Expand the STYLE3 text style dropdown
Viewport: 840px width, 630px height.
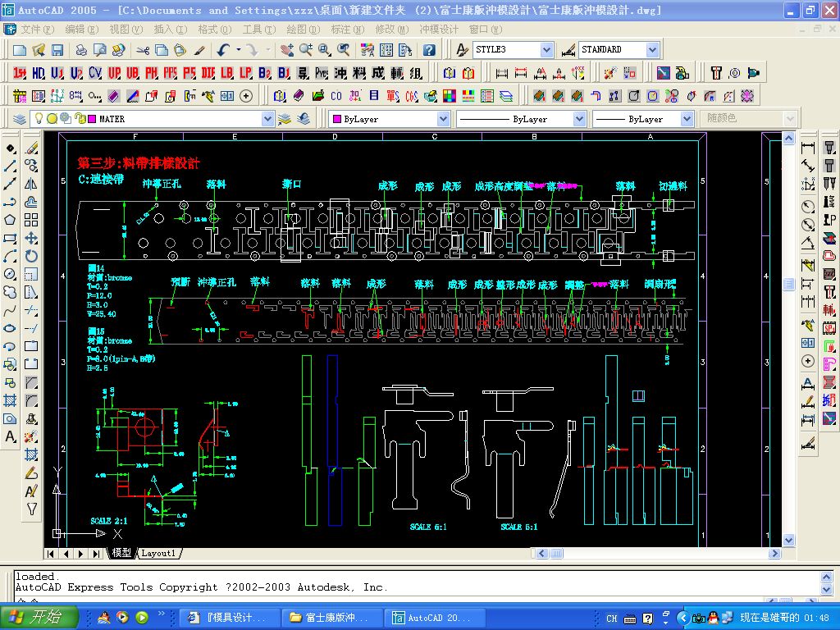pos(546,50)
